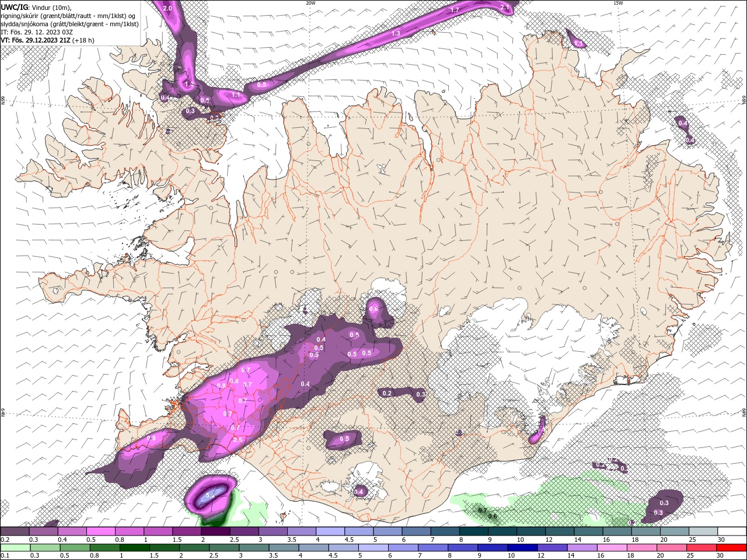This screenshot has height=560, width=747.
Task: Click the '5.6' precipitation label offshore
Action: (211, 494)
